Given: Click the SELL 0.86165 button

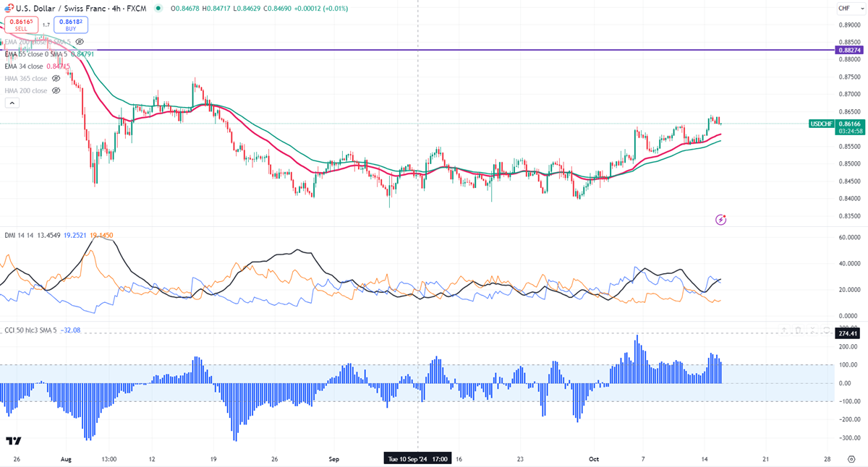Looking at the screenshot, I should 20,25.
